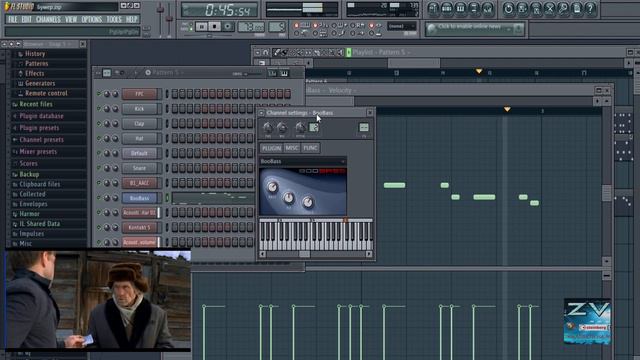The image size is (640, 360).
Task: Switch to the PLUGIN tab in Channel settings
Action: [271, 148]
